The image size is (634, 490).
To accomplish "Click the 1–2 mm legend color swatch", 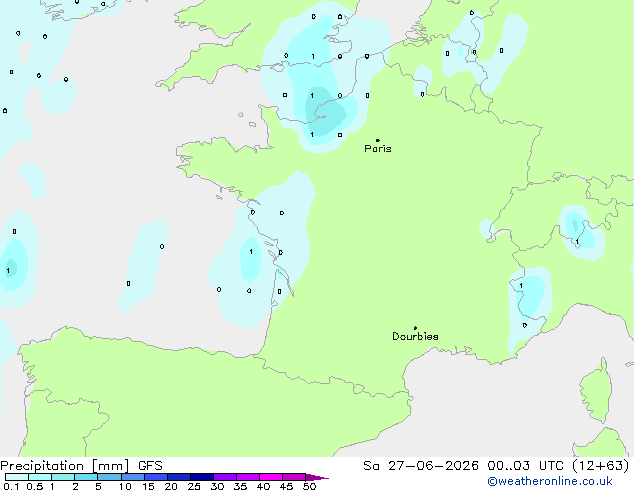I will tap(63, 477).
